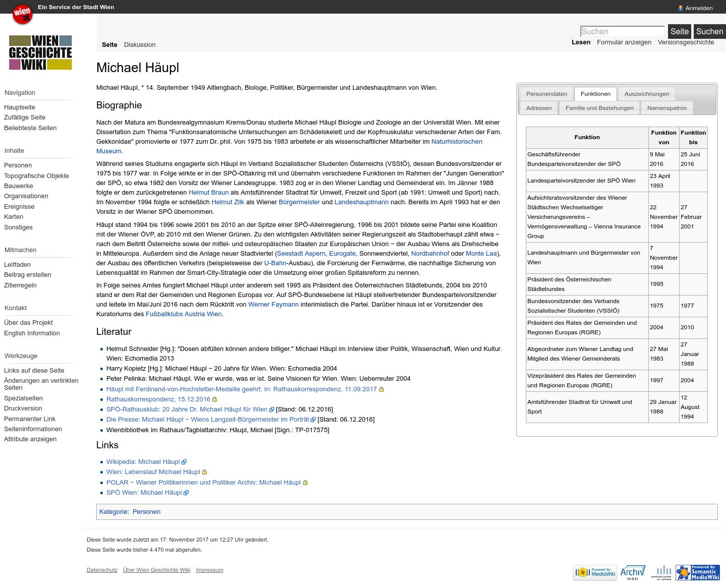Select the Funktionen tab

click(595, 94)
